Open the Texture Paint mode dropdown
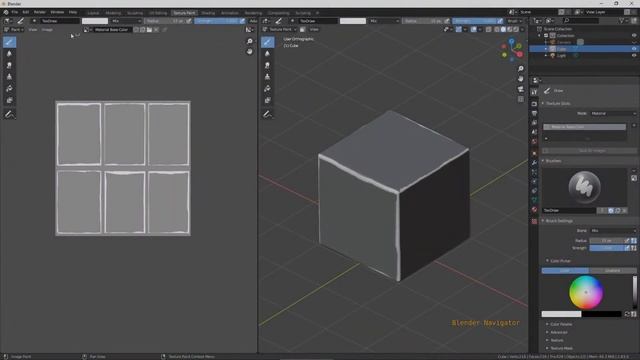This screenshot has height=360, width=640. 280,29
